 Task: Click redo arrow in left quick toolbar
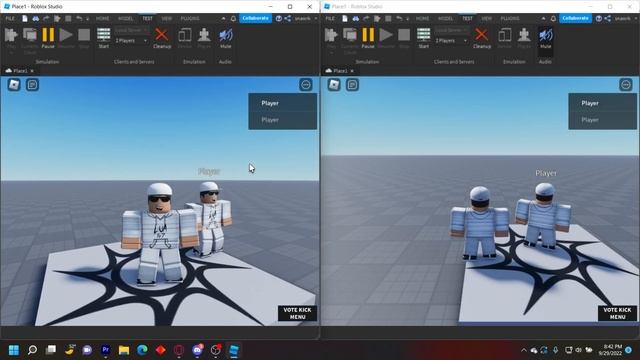[46, 18]
